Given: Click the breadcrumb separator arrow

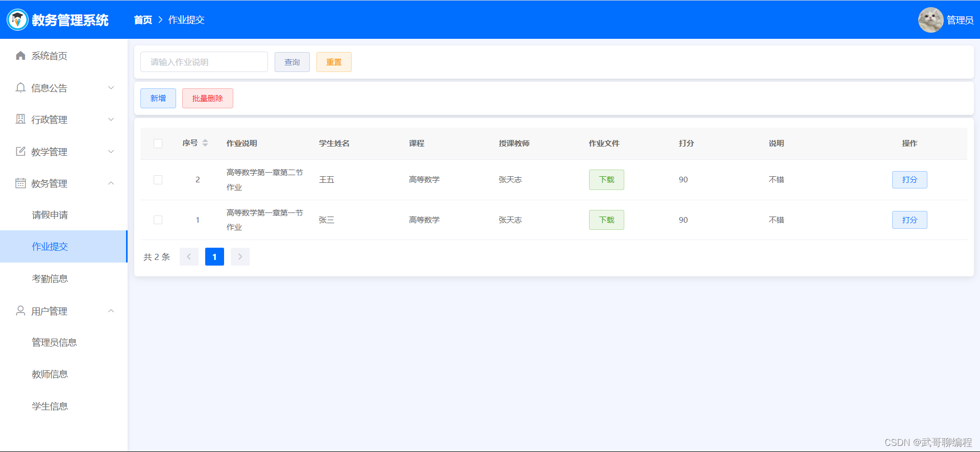Looking at the screenshot, I should [160, 20].
